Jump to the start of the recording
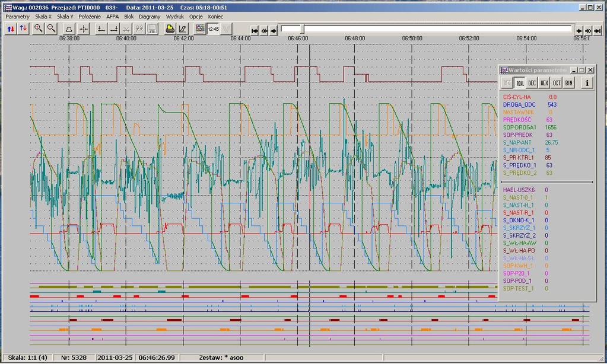Viewport: 607px width, 364px height. [x=255, y=31]
